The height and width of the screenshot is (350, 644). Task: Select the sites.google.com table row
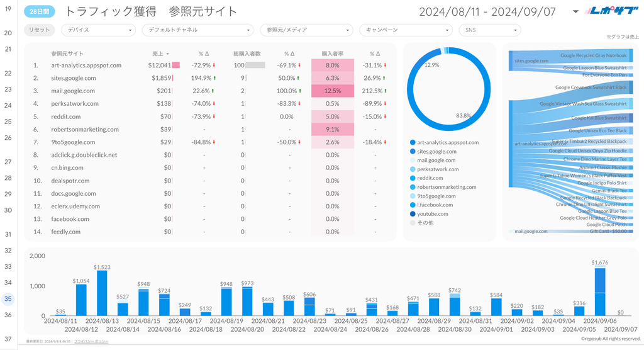pos(74,78)
